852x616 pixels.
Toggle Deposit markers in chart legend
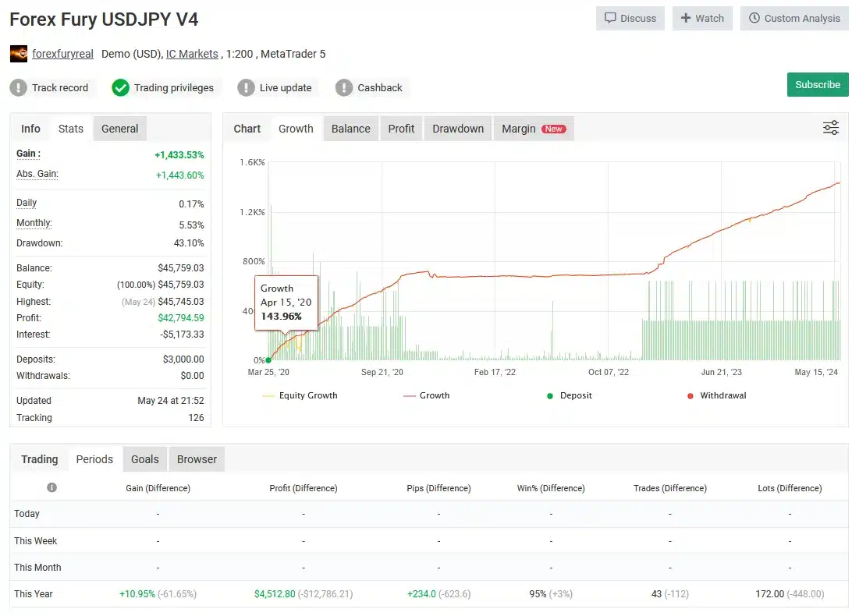click(x=570, y=395)
